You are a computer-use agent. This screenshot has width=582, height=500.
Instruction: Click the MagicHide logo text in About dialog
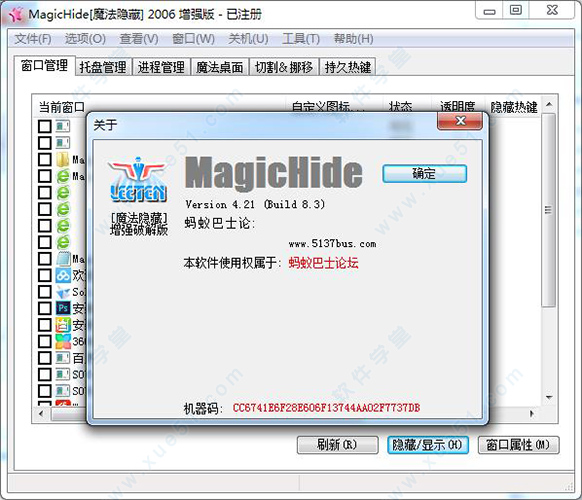(x=274, y=173)
